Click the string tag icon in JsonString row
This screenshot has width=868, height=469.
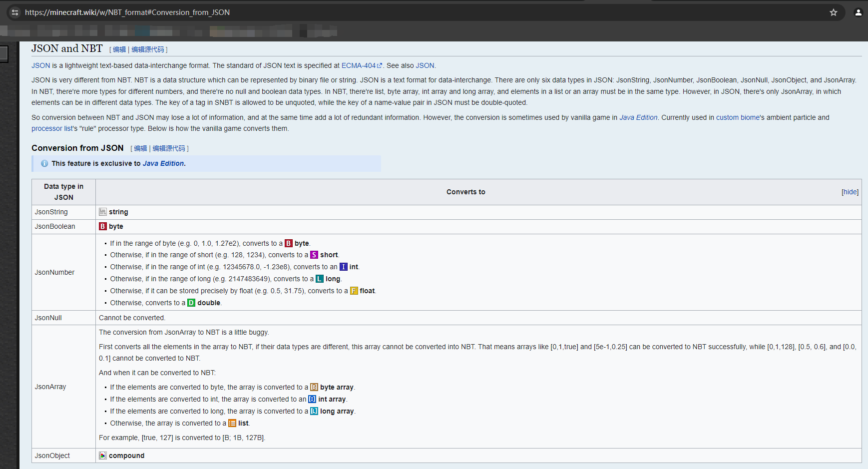pos(102,212)
